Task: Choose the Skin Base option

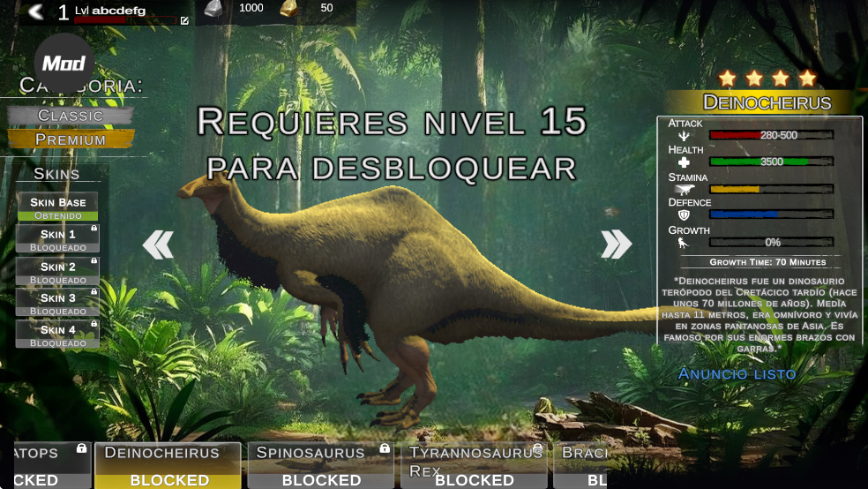Action: 57,207
